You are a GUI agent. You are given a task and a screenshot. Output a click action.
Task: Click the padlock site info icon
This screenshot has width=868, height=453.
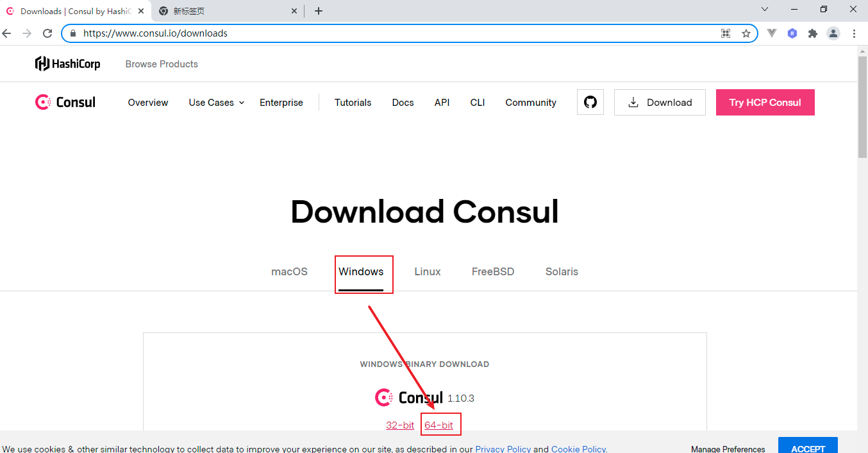72,33
